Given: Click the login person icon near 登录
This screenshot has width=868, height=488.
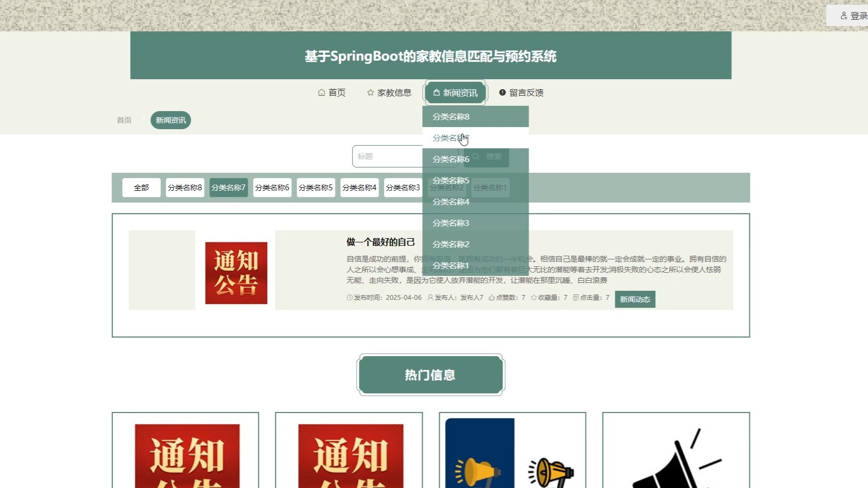Looking at the screenshot, I should [x=845, y=14].
